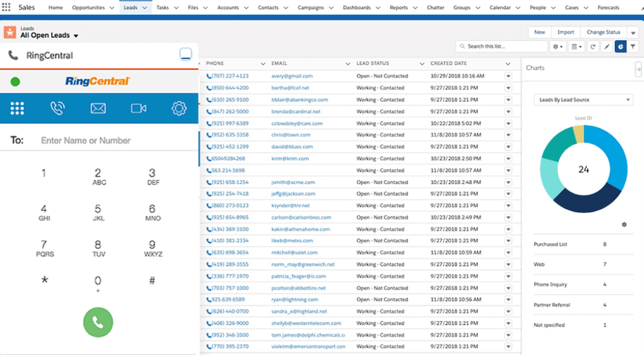Viewport: 644px width, 355px height.
Task: Open the Chatter tab
Action: 435,7
